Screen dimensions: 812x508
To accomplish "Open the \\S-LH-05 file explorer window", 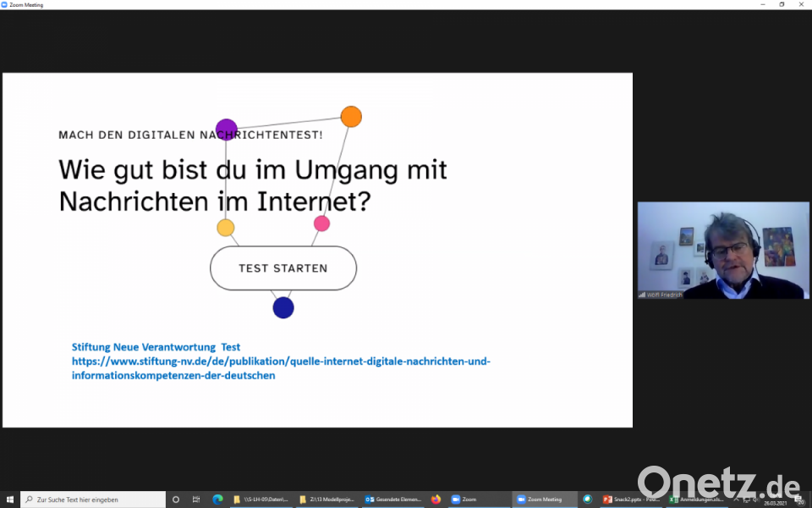I will click(261, 500).
